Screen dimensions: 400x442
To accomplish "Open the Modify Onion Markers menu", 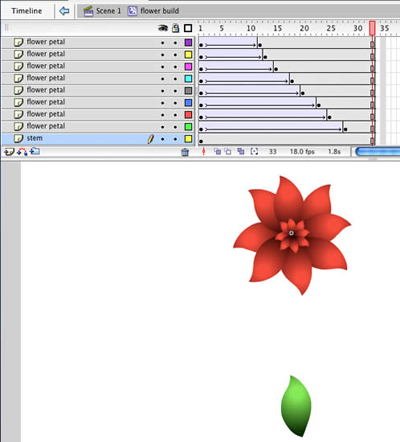I will 254,152.
